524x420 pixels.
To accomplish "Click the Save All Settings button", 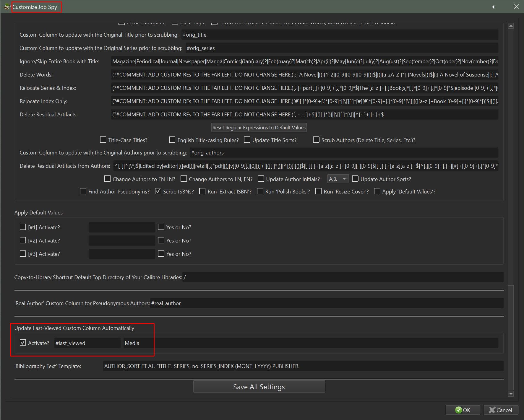I will (259, 387).
